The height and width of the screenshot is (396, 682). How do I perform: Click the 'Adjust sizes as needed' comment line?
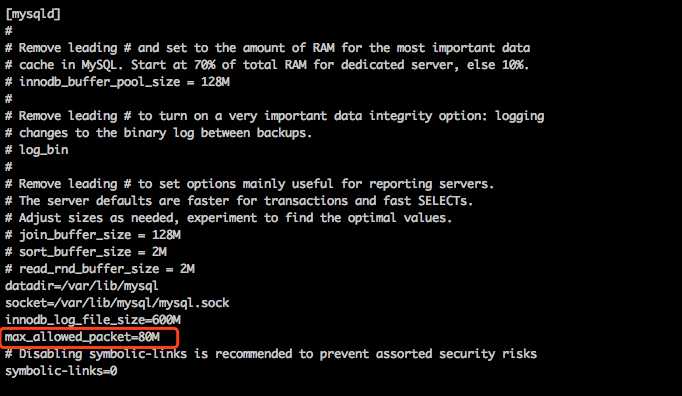coord(228,218)
